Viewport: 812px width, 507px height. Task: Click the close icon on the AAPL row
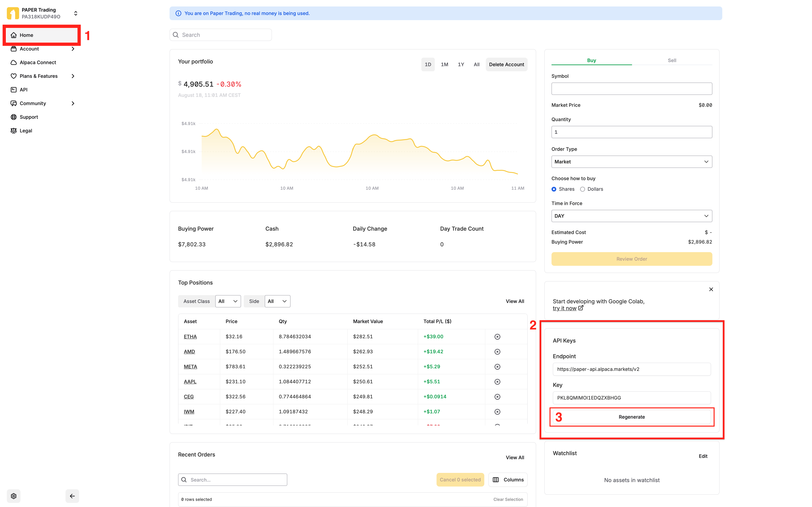pos(497,382)
